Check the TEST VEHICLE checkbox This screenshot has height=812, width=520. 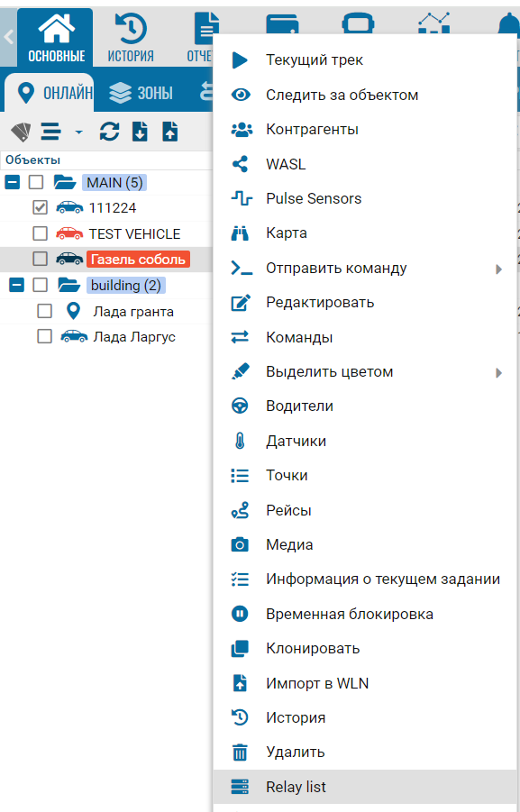pyautogui.click(x=40, y=233)
